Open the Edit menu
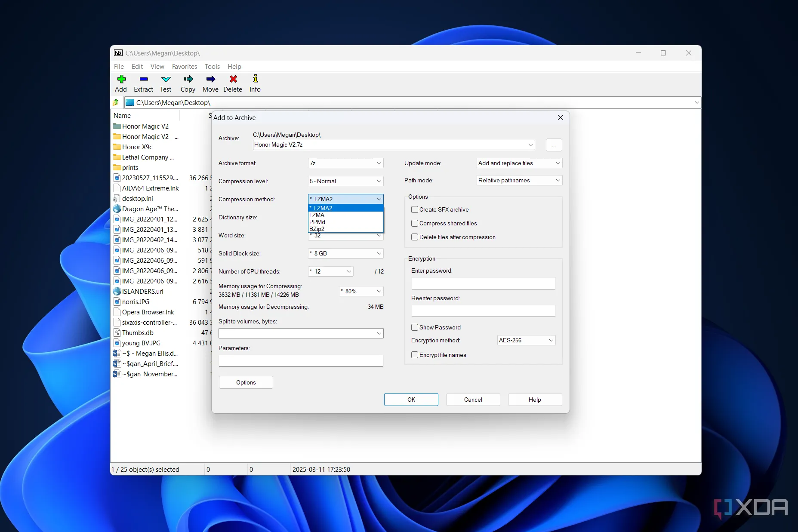The width and height of the screenshot is (798, 532). [137, 66]
